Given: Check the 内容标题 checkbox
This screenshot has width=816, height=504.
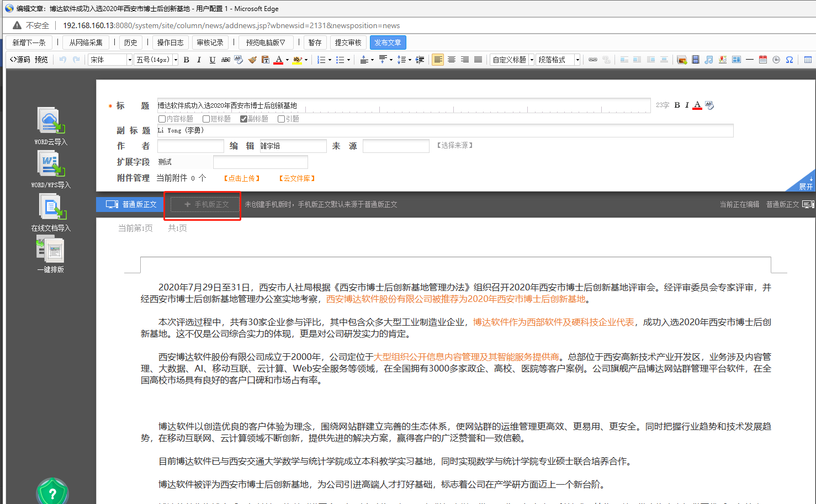Looking at the screenshot, I should pyautogui.click(x=162, y=119).
